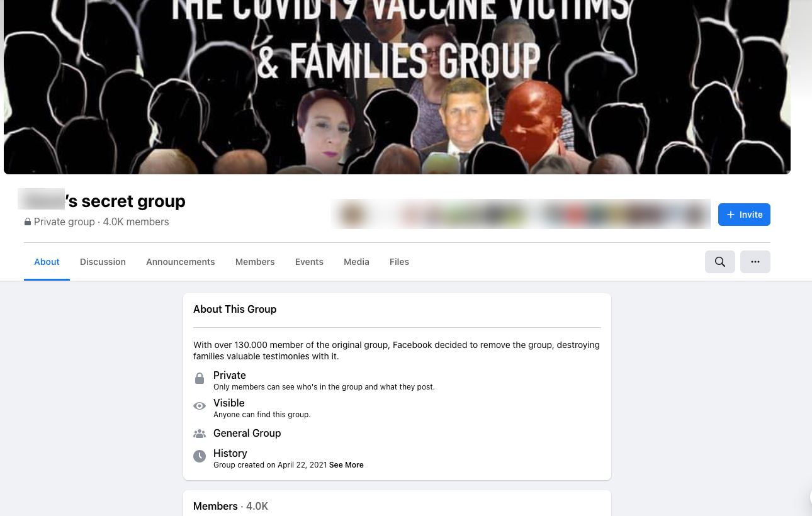Image resolution: width=812 pixels, height=516 pixels.
Task: Open the Events tab
Action: pyautogui.click(x=309, y=262)
